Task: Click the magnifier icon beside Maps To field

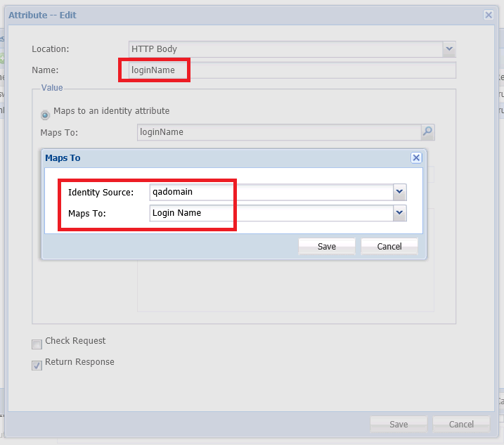Action: (427, 131)
